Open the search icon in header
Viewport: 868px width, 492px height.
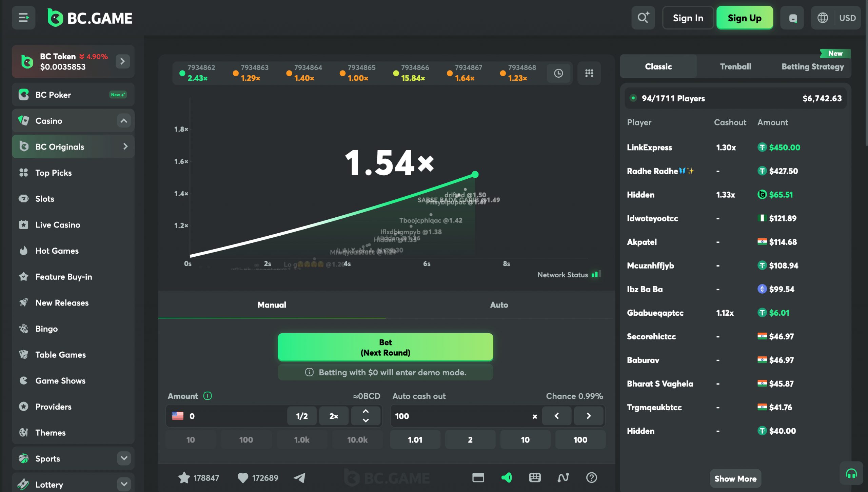[x=643, y=18]
